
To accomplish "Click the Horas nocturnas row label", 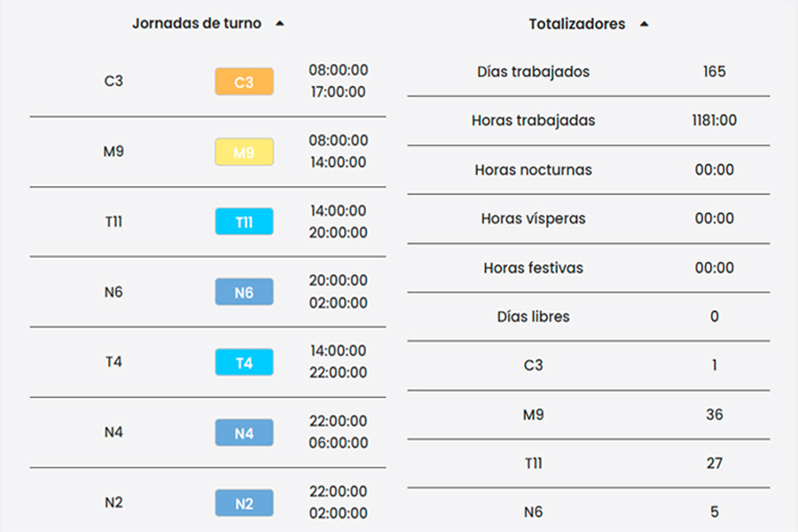I will tap(533, 169).
